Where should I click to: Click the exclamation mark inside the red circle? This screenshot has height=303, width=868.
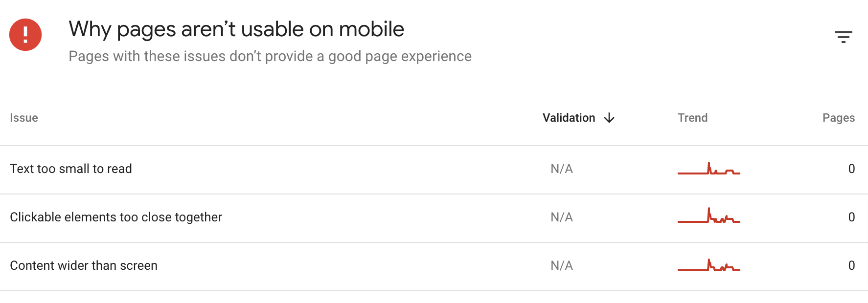tap(25, 35)
